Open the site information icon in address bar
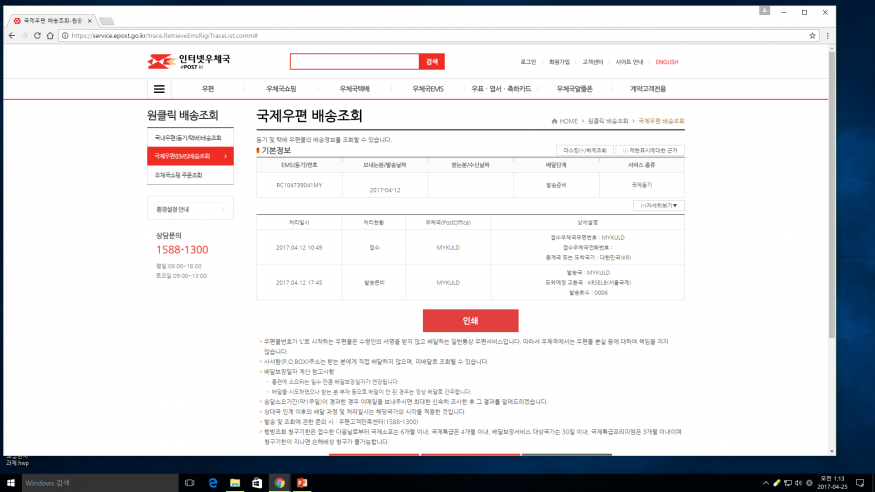 65,35
